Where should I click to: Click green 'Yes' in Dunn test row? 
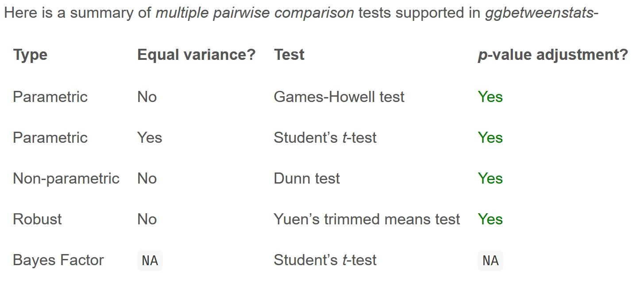pos(490,178)
